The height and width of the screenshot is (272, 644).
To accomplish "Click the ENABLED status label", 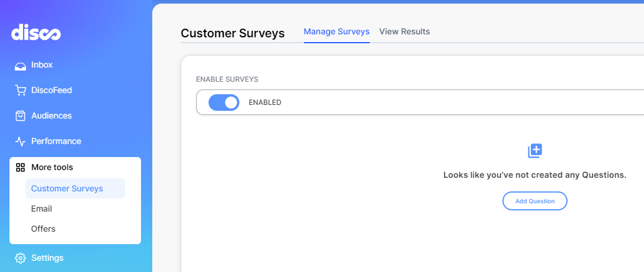I will (265, 103).
